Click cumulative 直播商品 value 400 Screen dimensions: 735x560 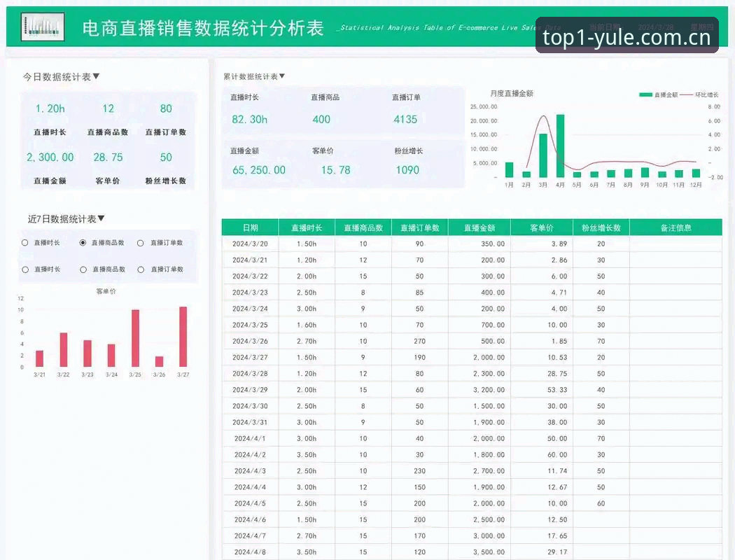[321, 120]
